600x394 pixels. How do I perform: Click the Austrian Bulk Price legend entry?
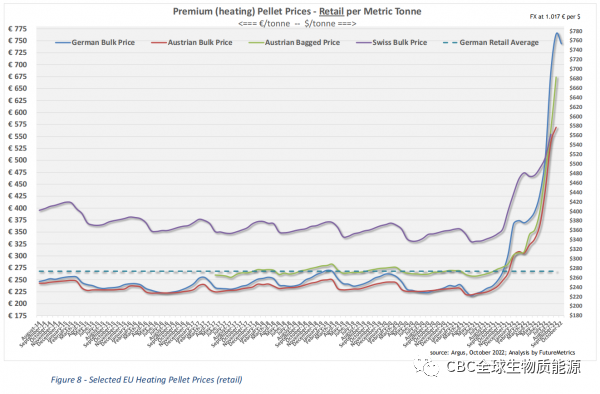[192, 42]
